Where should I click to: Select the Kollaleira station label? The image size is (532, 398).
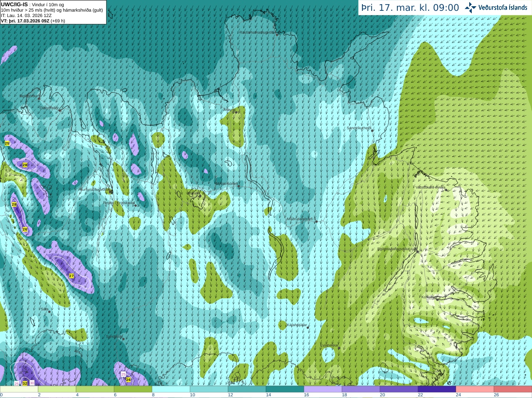429,297
